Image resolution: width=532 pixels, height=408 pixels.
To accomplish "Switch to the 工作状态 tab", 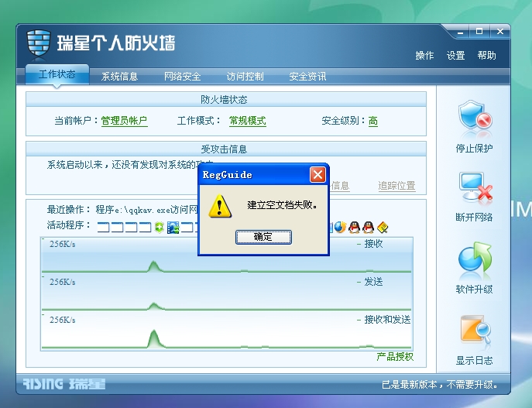I will (57, 74).
